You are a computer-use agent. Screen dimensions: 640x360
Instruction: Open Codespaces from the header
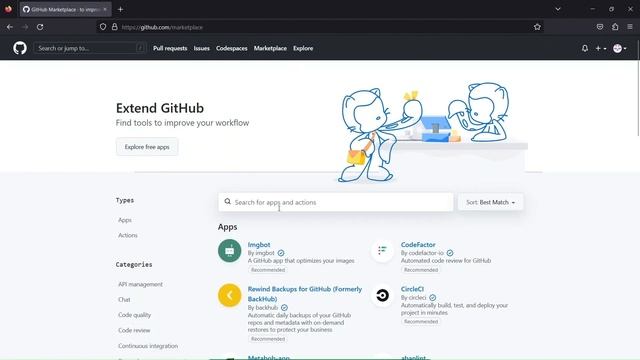point(231,48)
